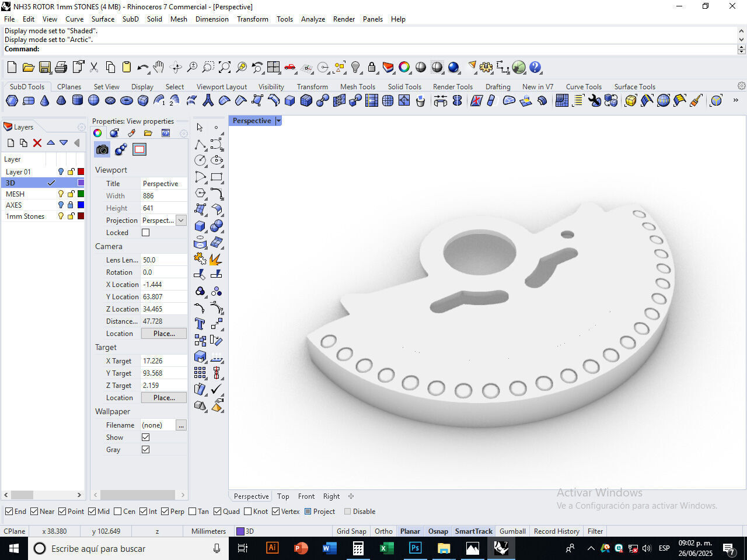This screenshot has width=747, height=560.
Task: Click the lock padlock icon in main toolbar
Action: (x=372, y=67)
